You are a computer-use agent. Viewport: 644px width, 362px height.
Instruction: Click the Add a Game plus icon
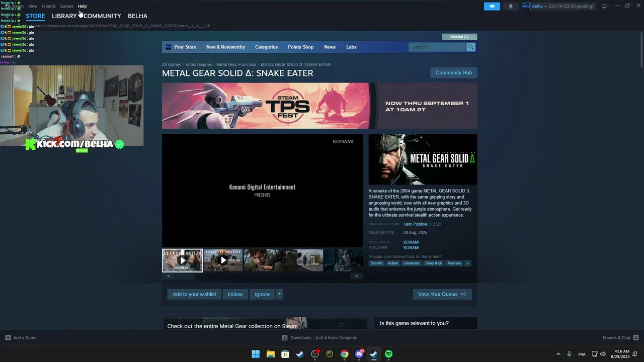(x=8, y=338)
